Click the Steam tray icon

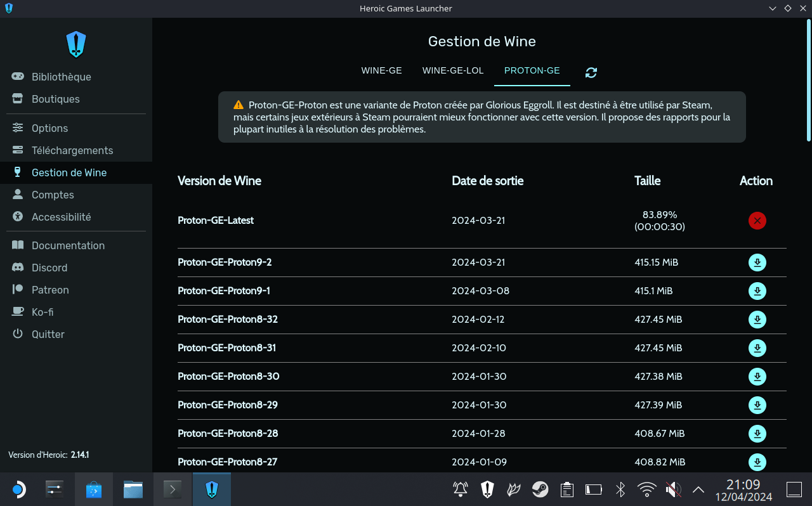click(540, 489)
